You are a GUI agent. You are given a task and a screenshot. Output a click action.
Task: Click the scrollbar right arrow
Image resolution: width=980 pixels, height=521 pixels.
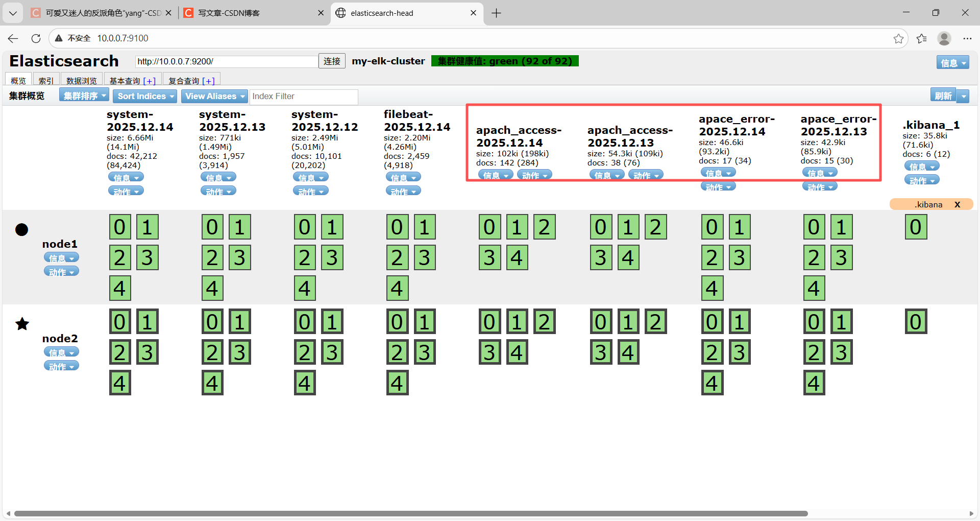tap(971, 513)
